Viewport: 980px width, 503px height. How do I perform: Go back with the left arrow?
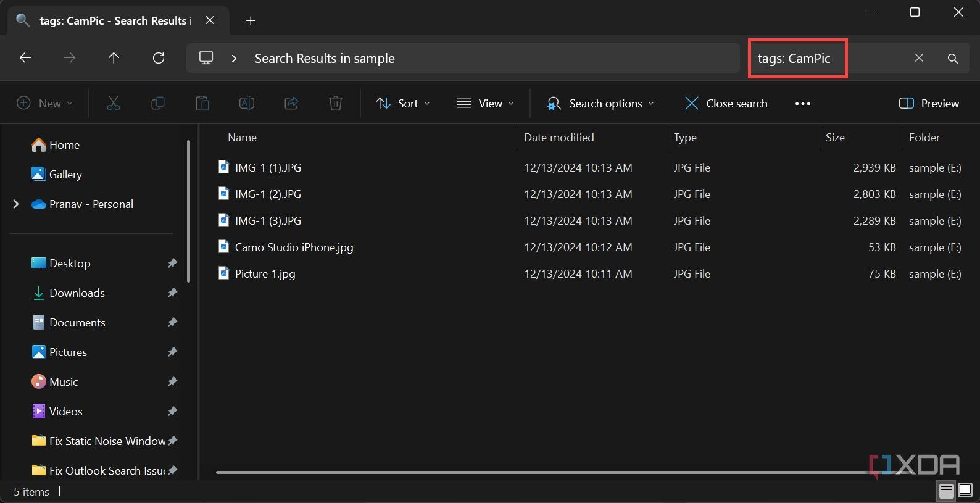25,58
